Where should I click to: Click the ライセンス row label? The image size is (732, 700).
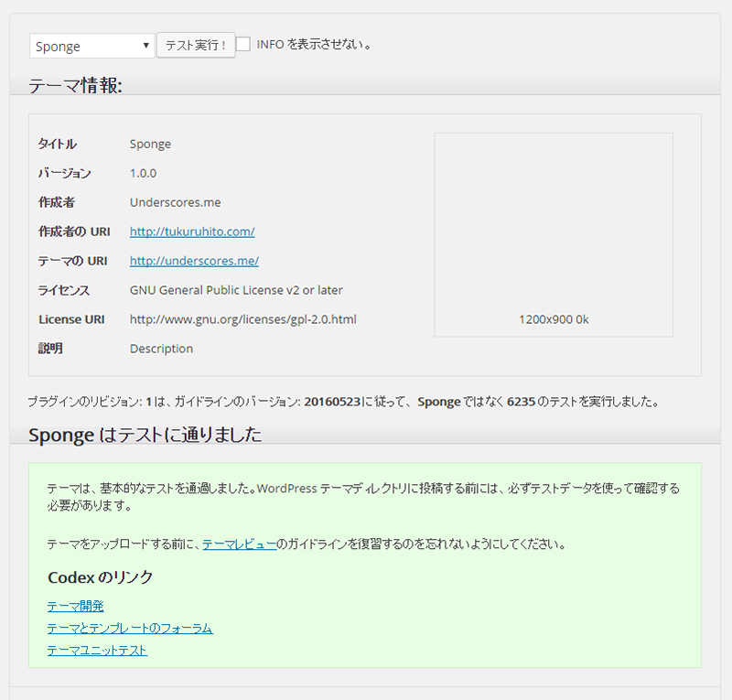pyautogui.click(x=64, y=290)
